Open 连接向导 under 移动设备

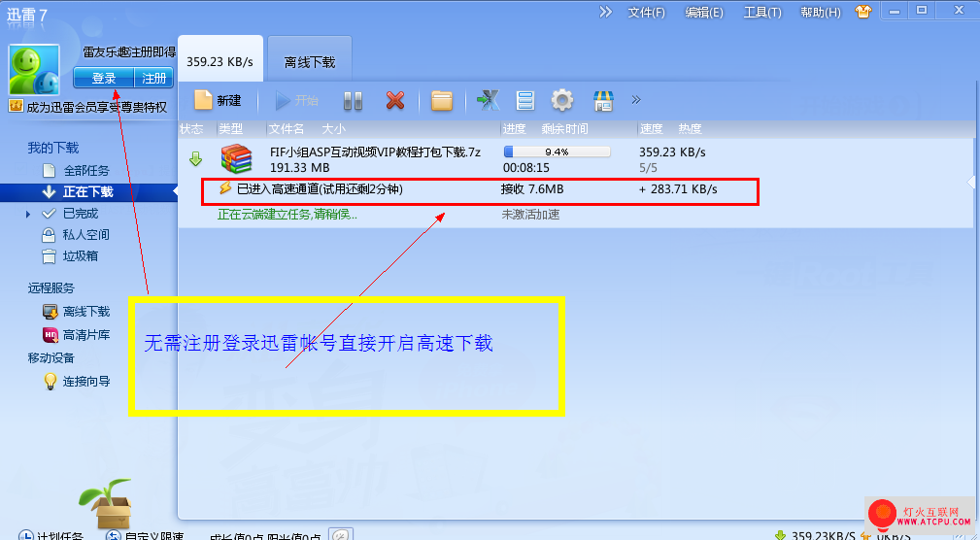click(86, 382)
